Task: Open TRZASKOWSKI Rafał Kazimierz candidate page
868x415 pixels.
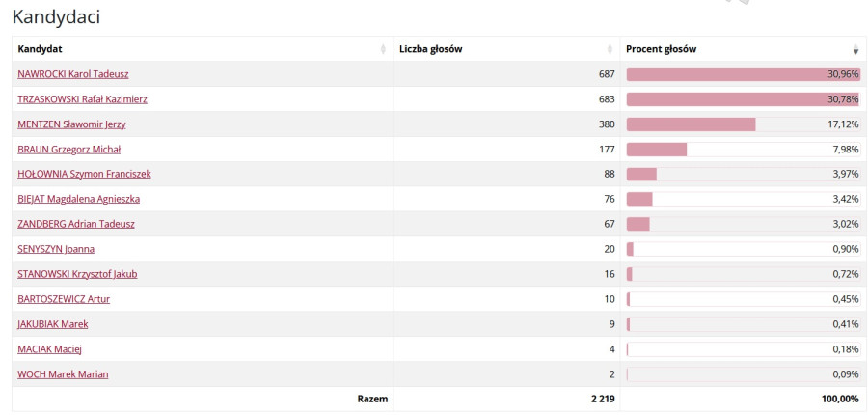Action: tap(82, 99)
